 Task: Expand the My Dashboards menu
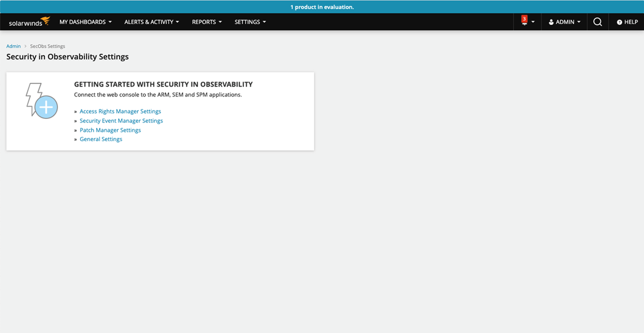tap(85, 22)
